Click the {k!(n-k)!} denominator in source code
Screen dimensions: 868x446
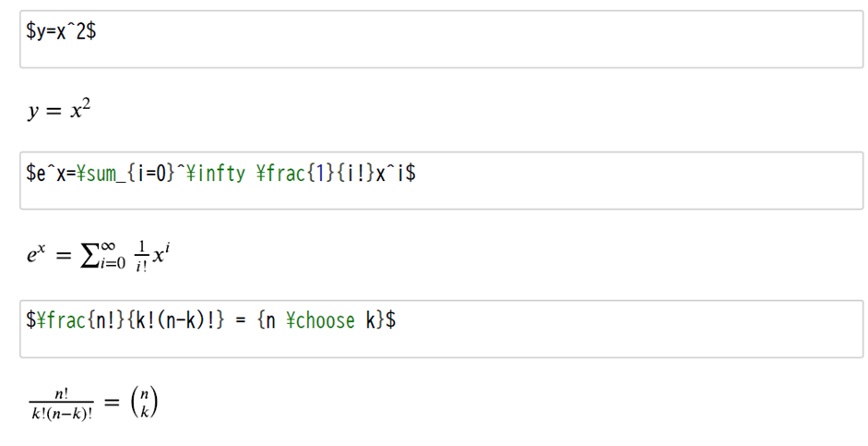176,320
